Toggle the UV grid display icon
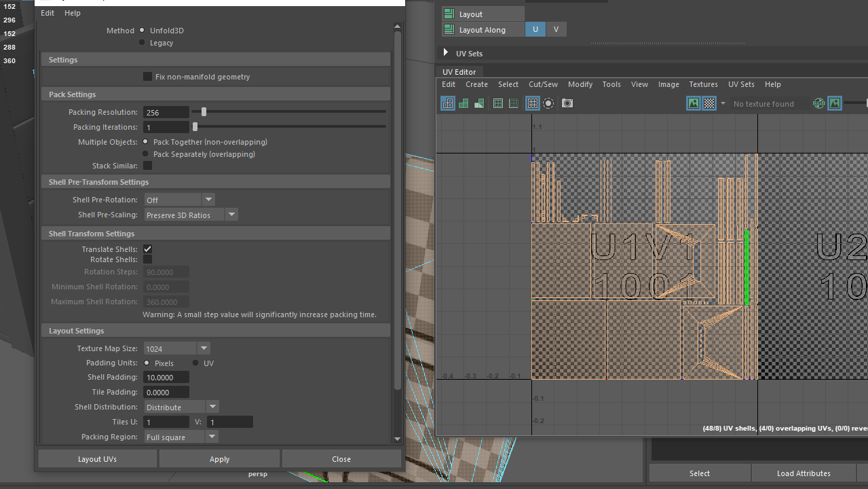 pos(533,103)
